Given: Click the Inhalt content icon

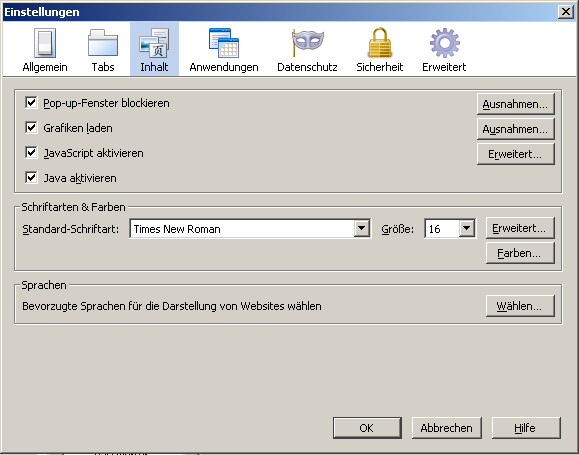Looking at the screenshot, I should [x=154, y=43].
